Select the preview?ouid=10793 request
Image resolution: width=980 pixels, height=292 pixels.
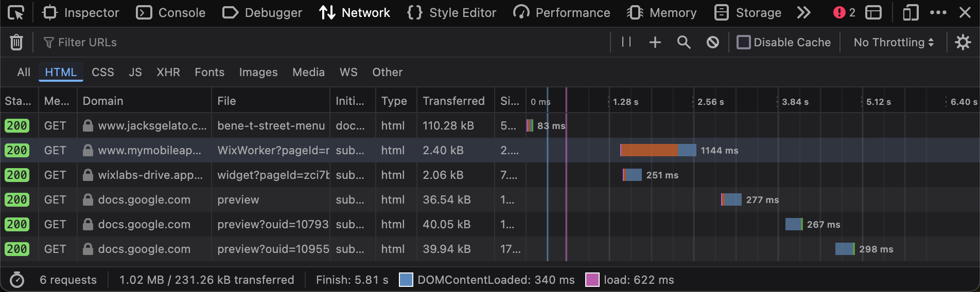[271, 224]
